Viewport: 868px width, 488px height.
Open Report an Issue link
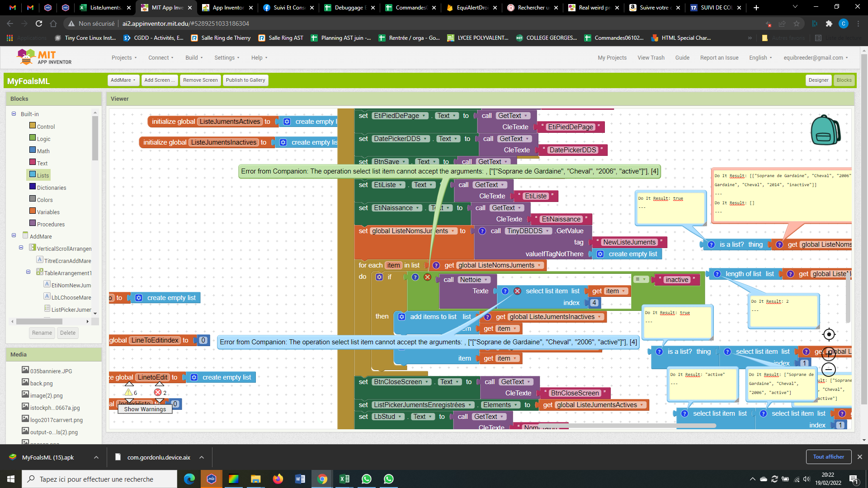719,57
